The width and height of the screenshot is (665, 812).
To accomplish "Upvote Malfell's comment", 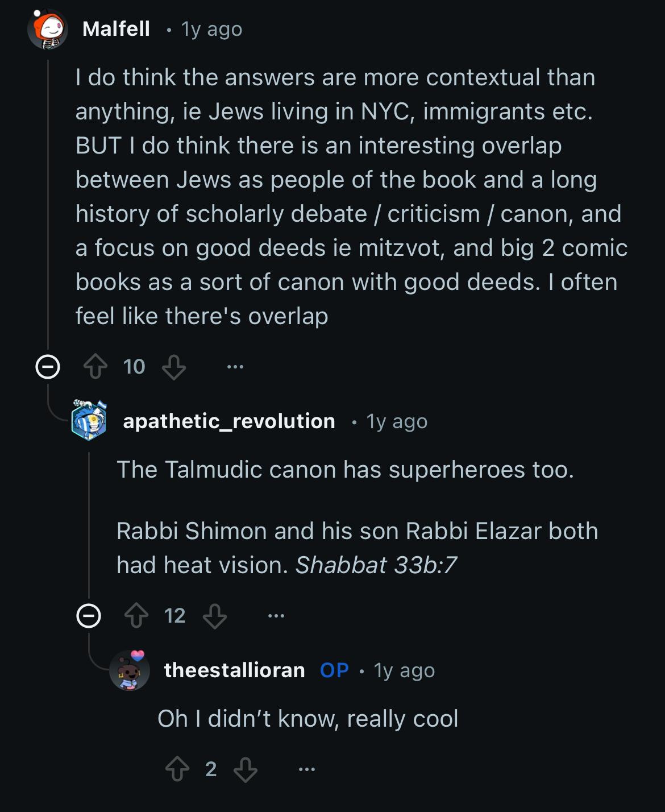I will pos(95,367).
